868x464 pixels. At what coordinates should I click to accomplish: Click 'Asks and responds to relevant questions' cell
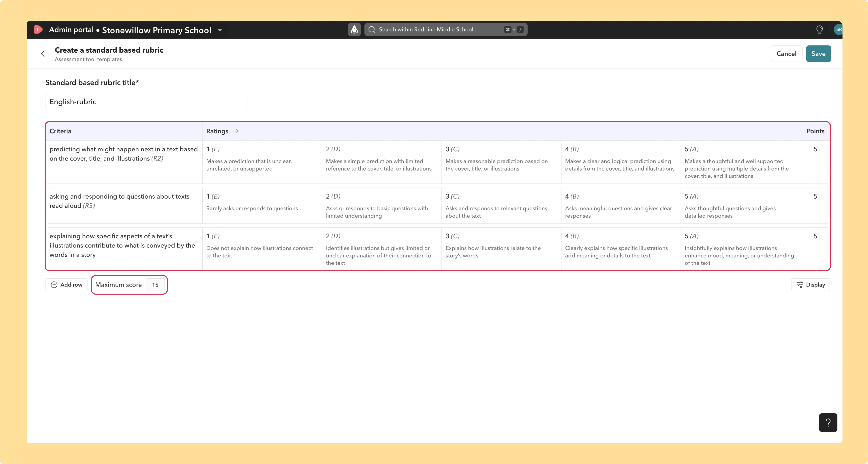(x=501, y=206)
